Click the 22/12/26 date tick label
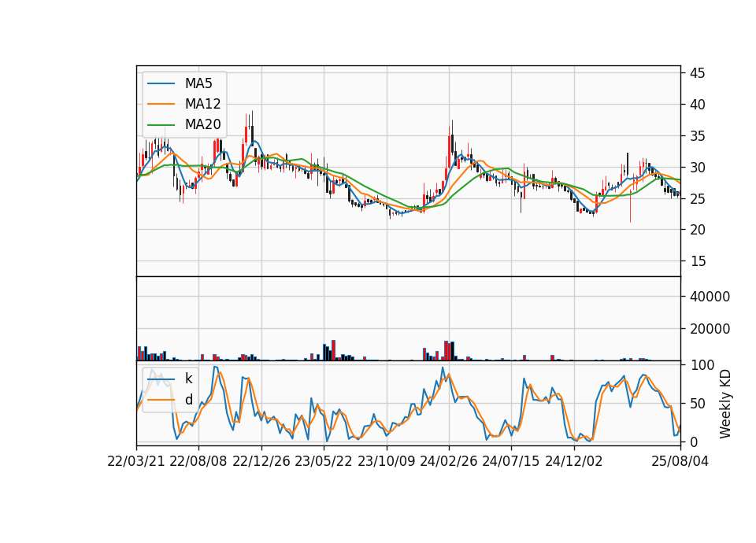Image resolution: width=756 pixels, height=543 pixels. tap(261, 461)
